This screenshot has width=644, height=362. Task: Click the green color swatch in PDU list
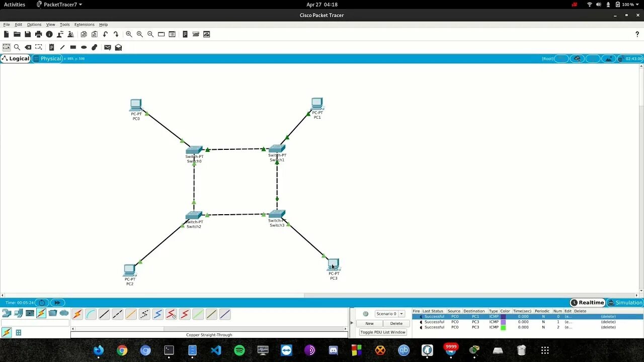[x=503, y=327]
